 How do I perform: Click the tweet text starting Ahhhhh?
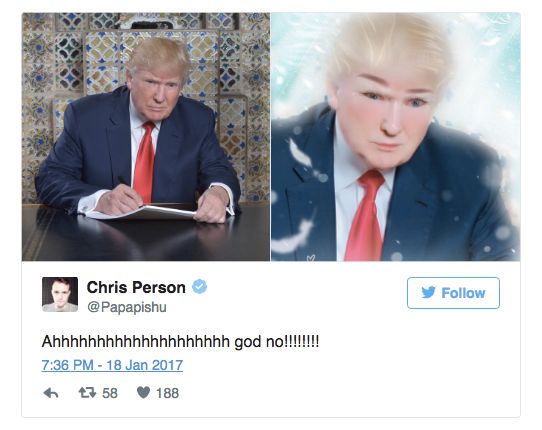pyautogui.click(x=180, y=342)
